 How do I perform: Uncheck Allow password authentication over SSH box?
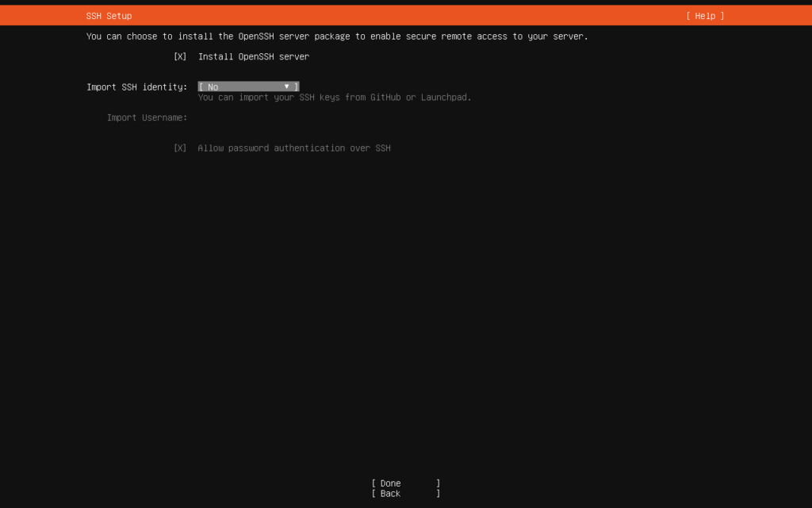pos(180,148)
